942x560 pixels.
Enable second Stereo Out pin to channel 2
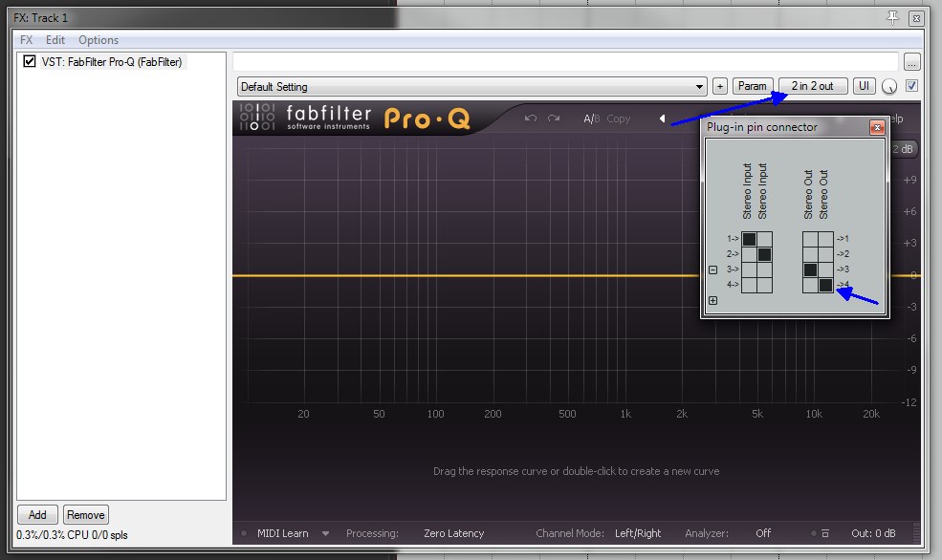point(826,254)
